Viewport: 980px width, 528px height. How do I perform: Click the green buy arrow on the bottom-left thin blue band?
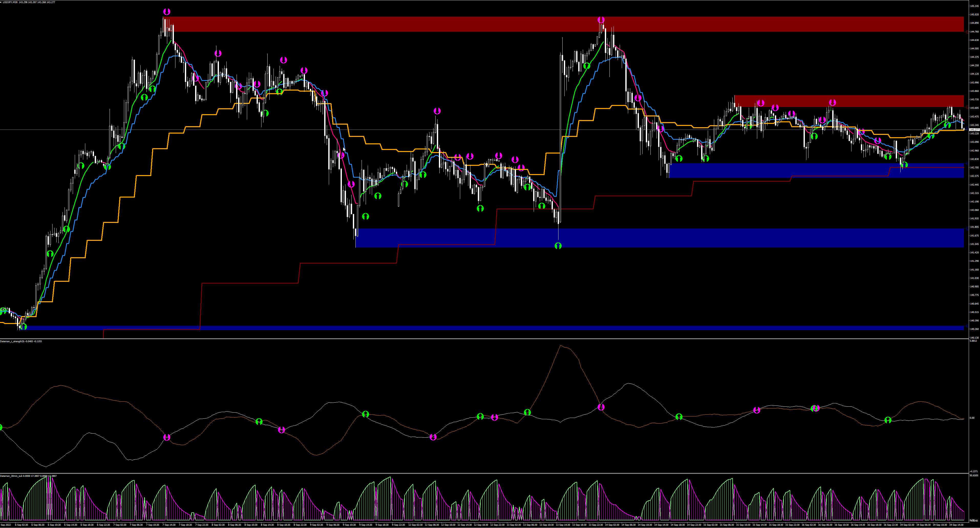(24, 327)
